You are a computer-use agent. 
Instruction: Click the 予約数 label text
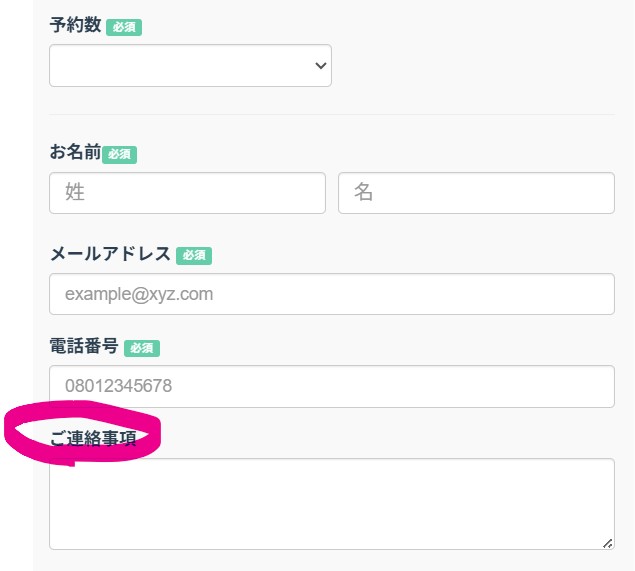pos(75,25)
